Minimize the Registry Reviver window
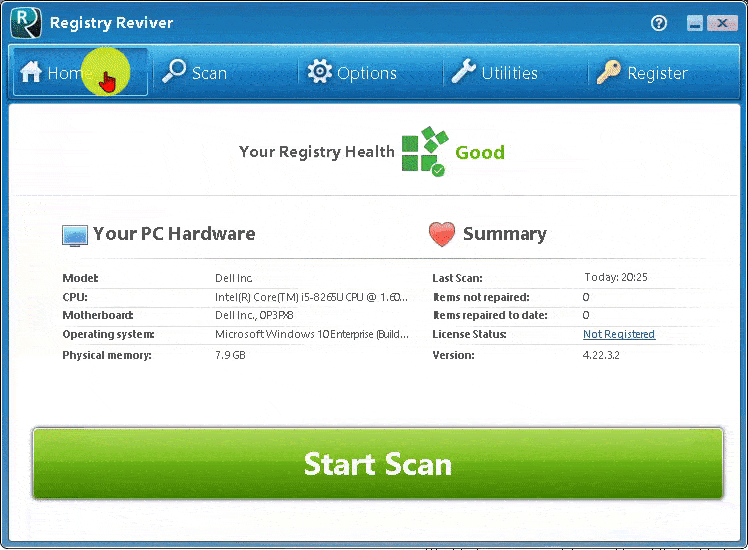748x550 pixels. [695, 23]
